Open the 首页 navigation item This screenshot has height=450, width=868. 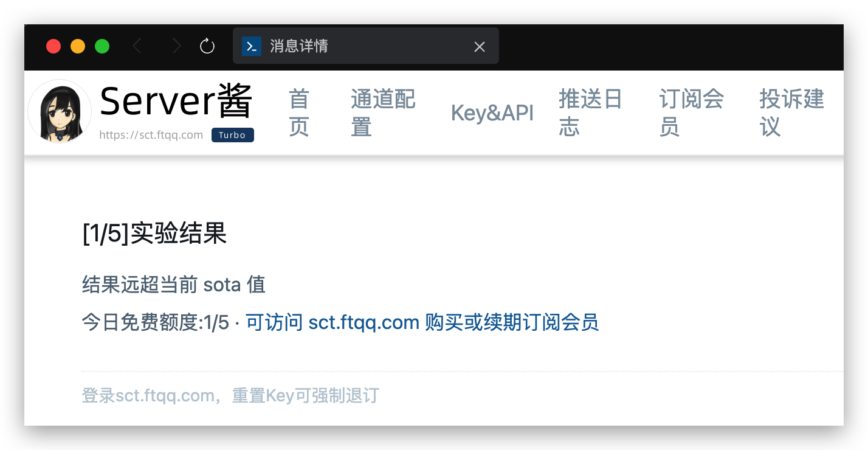coord(299,112)
